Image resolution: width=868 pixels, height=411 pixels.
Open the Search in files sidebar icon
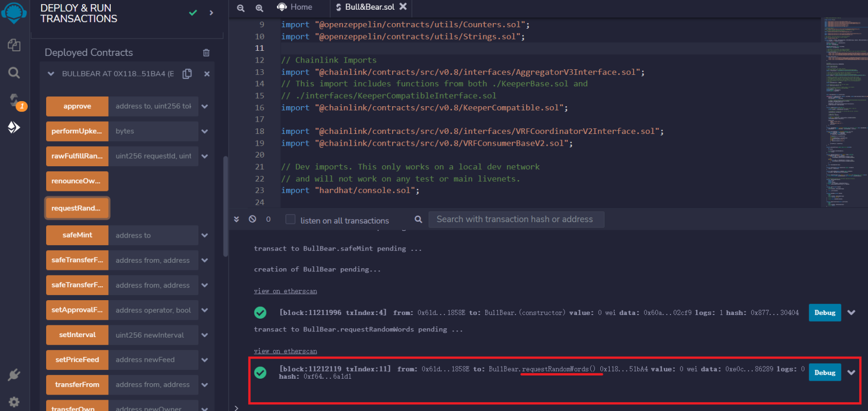14,73
